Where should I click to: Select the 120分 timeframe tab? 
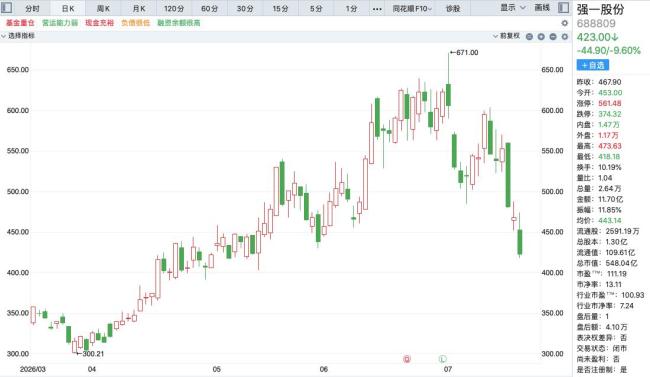pos(174,8)
